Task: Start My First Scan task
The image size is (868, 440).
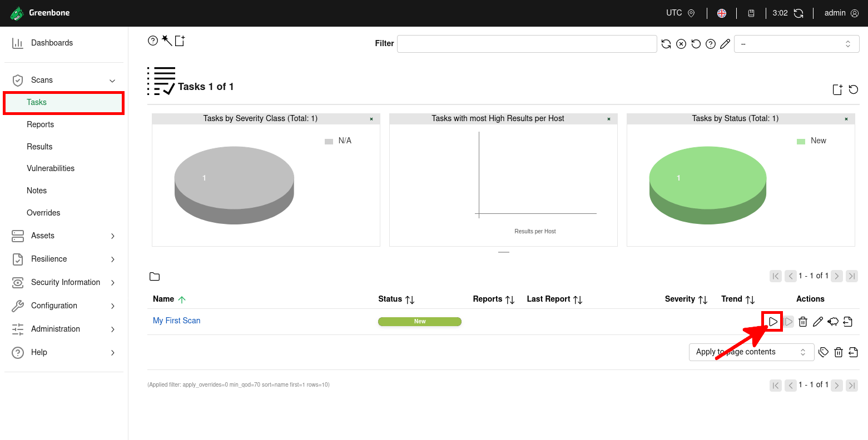Action: point(773,321)
